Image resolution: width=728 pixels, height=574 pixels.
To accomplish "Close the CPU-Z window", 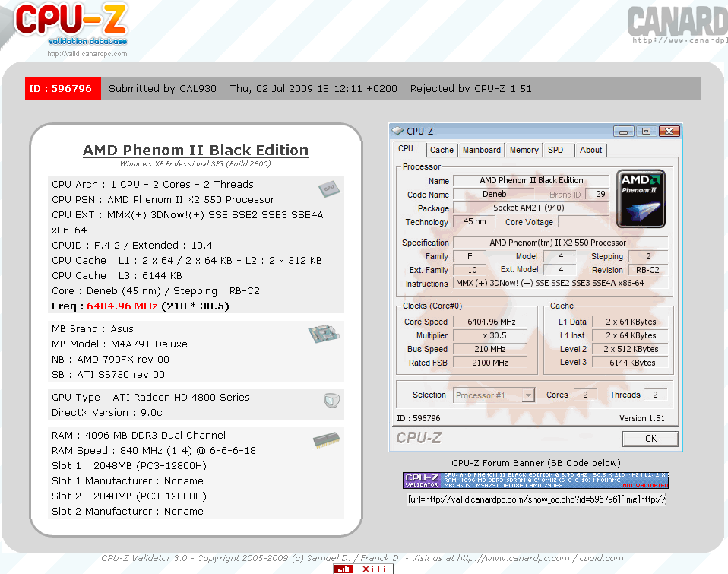I will (x=669, y=132).
